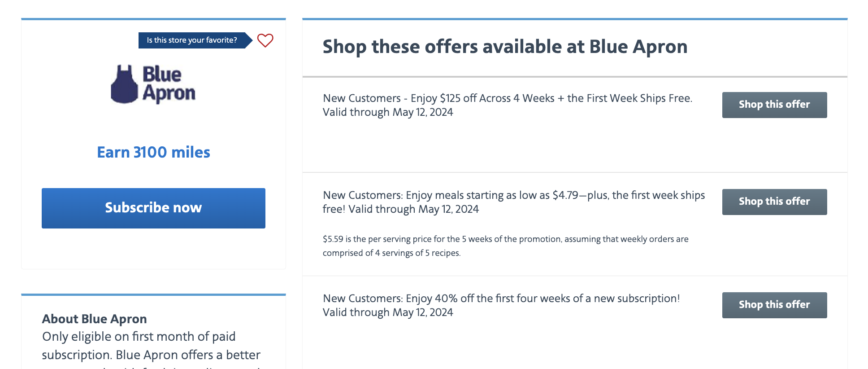Shop the $125 off new customer offer
Image resolution: width=868 pixels, height=369 pixels.
click(774, 105)
